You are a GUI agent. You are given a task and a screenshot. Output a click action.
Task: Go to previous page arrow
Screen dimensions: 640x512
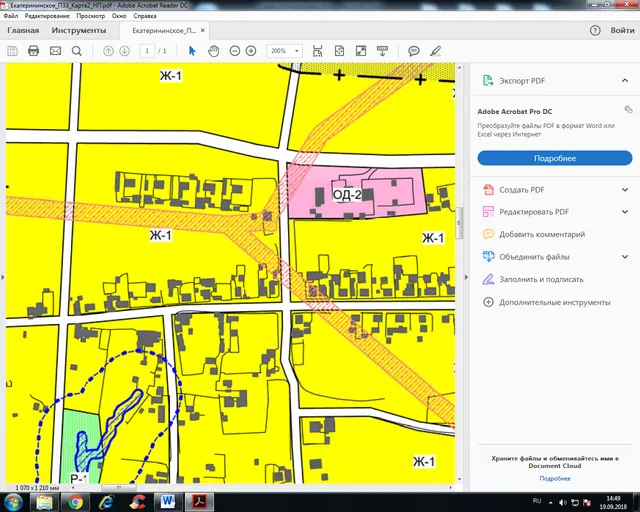tap(108, 51)
